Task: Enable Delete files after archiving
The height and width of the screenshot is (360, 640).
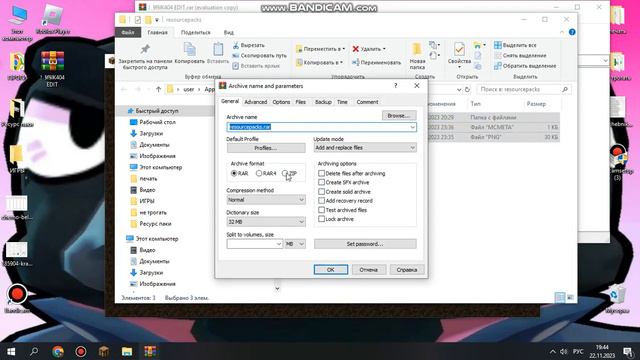Action: click(322, 173)
